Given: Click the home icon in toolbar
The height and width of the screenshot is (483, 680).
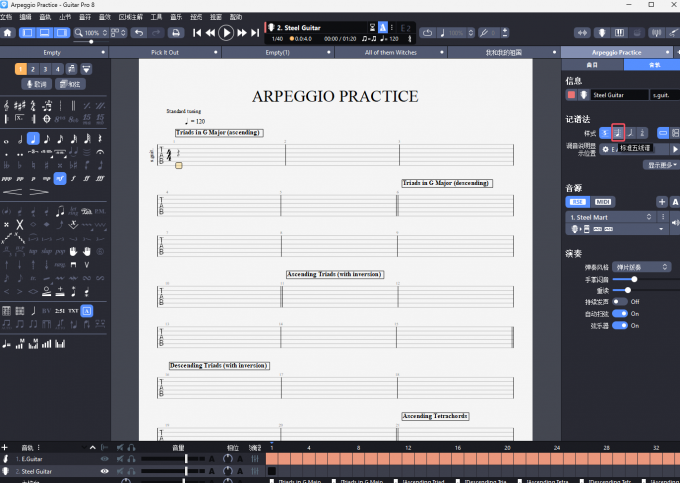Looking at the screenshot, I should tap(8, 33).
